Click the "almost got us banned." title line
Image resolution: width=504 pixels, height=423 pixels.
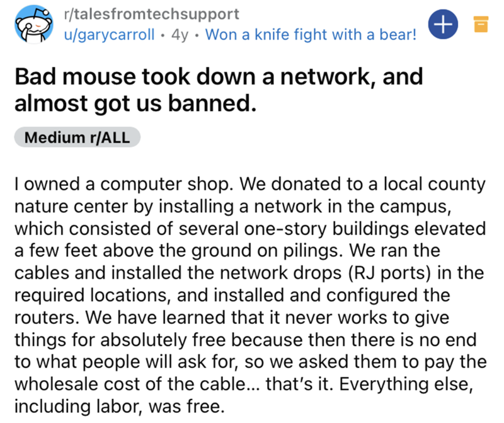[135, 104]
